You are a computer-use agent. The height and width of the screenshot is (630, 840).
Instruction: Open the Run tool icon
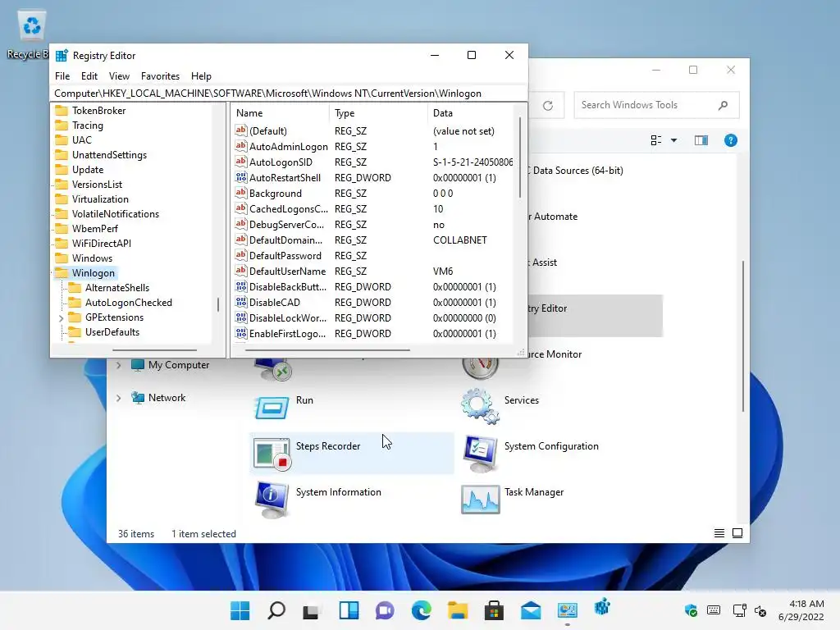point(272,408)
